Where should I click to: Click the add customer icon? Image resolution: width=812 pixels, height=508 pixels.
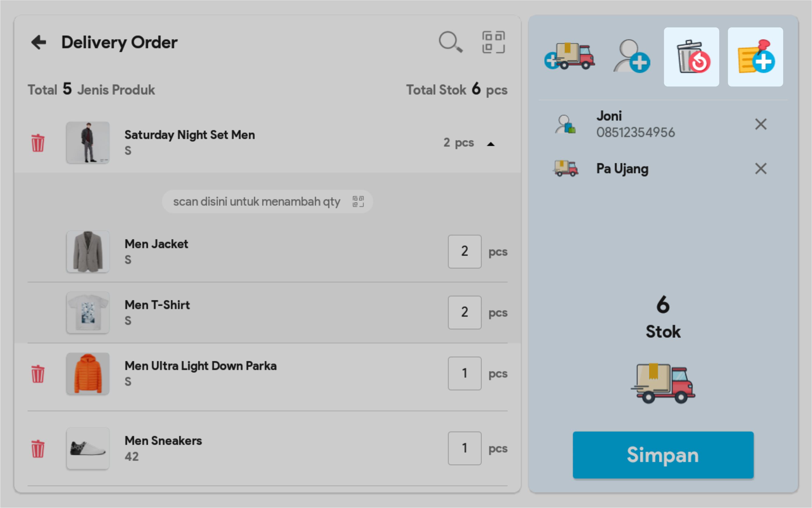point(631,57)
